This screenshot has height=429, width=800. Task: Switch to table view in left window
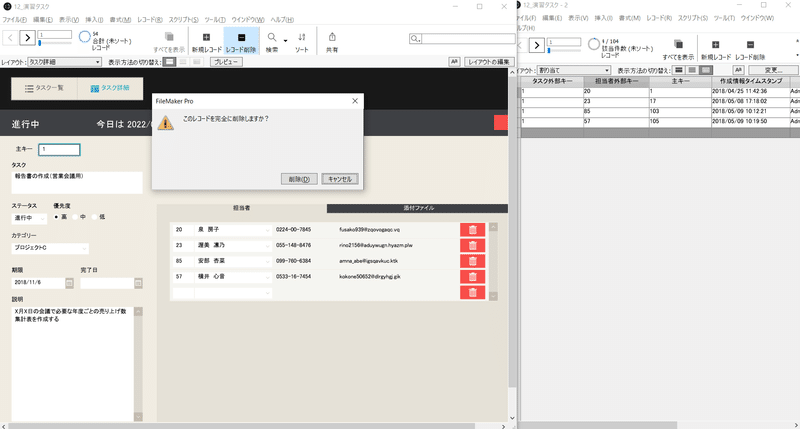tap(196, 62)
